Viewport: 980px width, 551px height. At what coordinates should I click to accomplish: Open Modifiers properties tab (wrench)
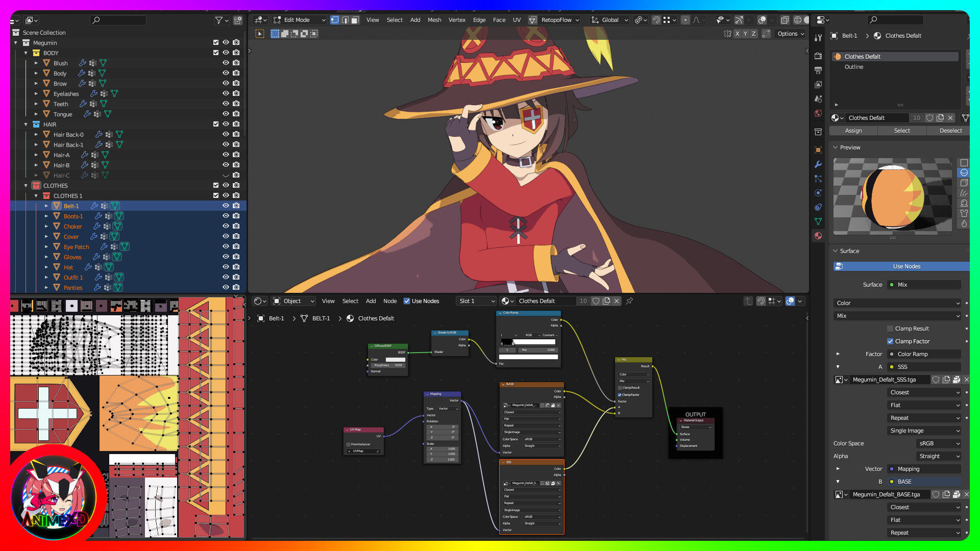point(818,164)
